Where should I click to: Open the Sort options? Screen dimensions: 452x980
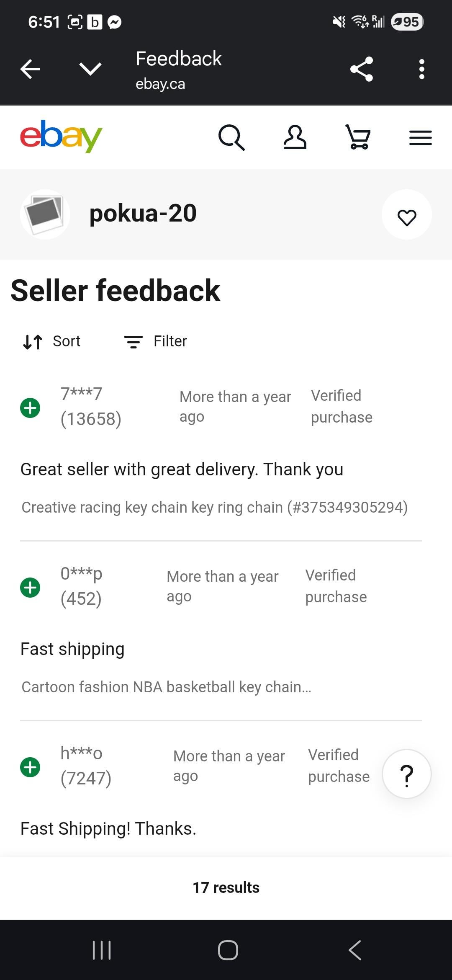[x=52, y=341]
